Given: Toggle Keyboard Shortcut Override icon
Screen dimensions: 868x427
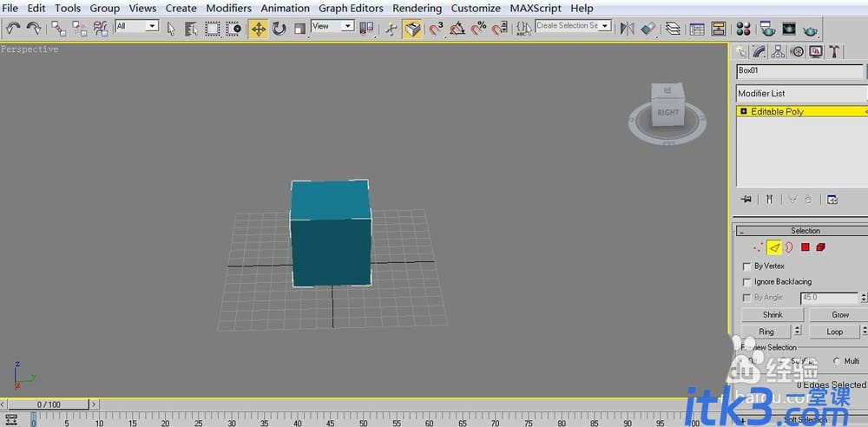Looking at the screenshot, I should (x=412, y=29).
